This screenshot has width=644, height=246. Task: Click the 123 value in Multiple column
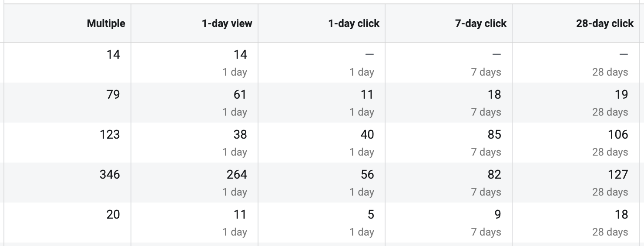(110, 134)
